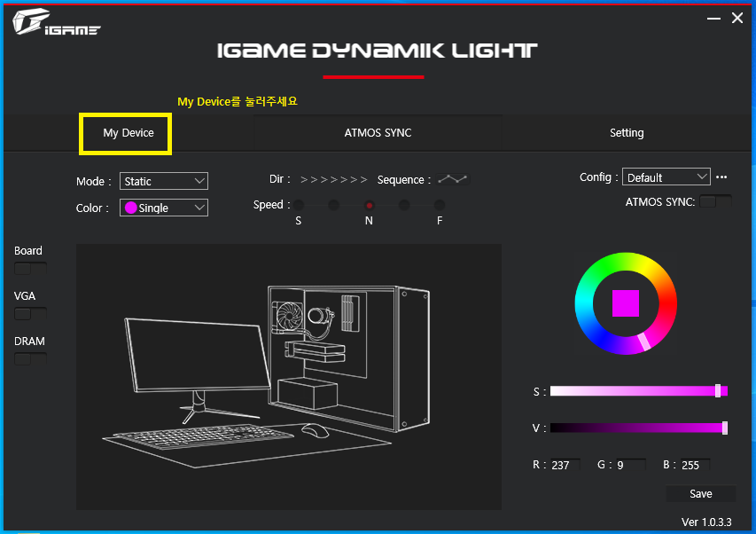This screenshot has width=756, height=534.
Task: Open the Color dropdown showing Single
Action: [x=164, y=208]
